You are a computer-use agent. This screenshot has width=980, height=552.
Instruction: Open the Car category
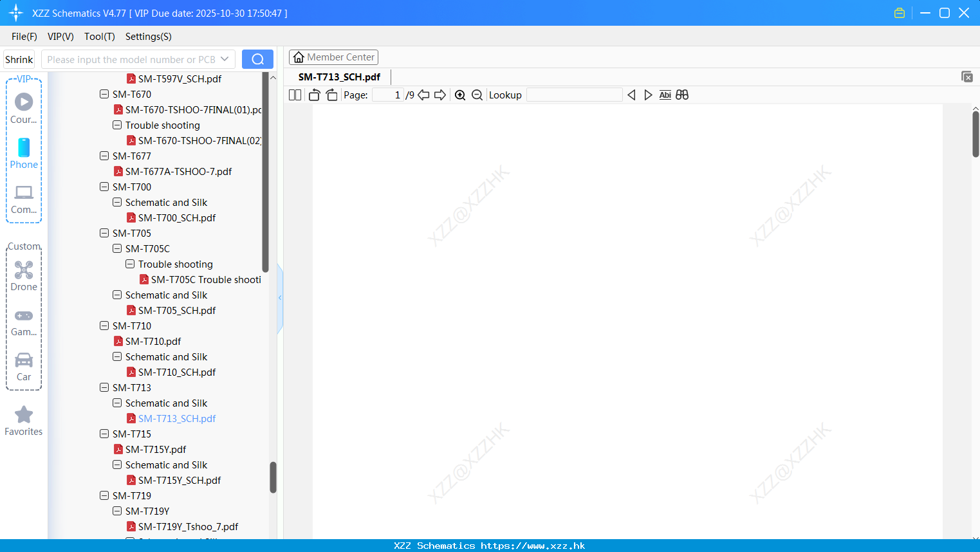[24, 366]
